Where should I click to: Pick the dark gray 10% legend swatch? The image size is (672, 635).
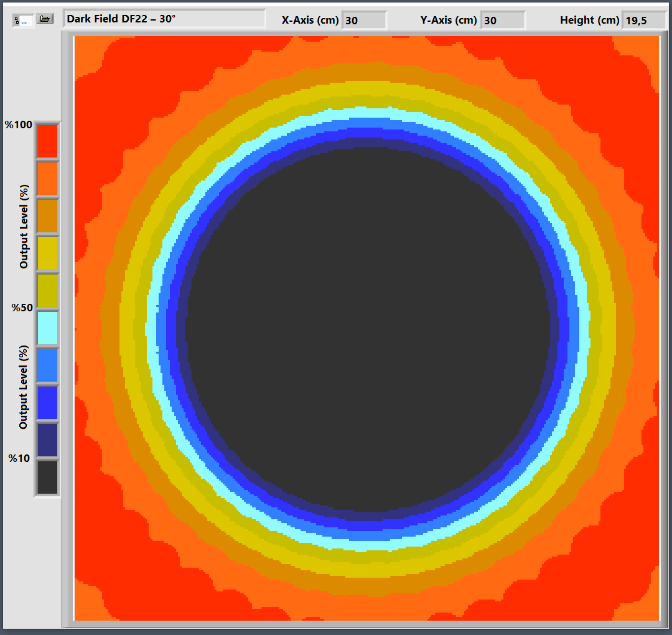[x=47, y=477]
